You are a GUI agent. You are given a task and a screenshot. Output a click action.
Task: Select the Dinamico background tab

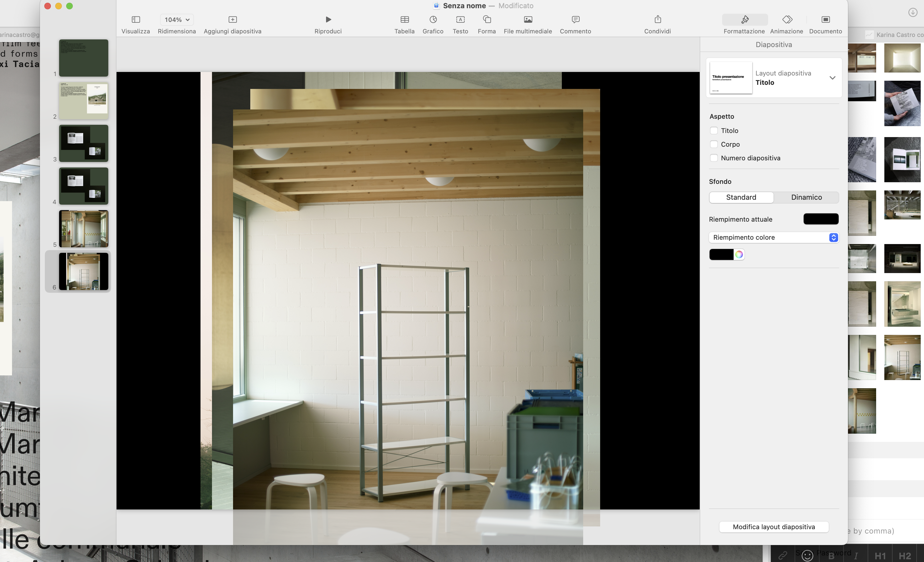pos(806,197)
